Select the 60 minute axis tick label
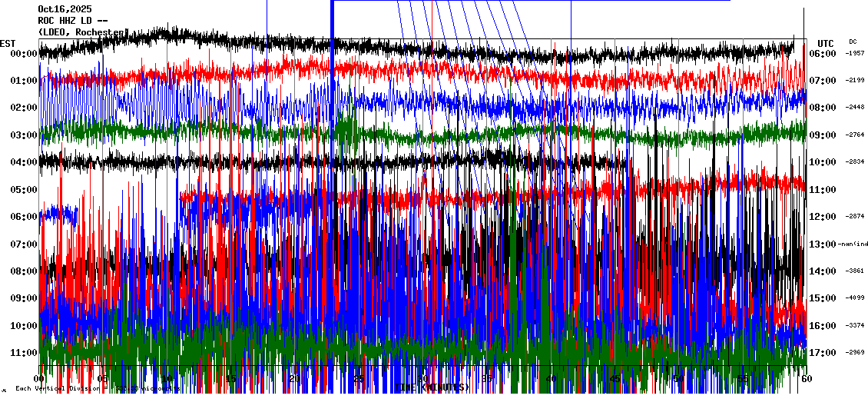This screenshot has height=399, width=868. pos(805,379)
